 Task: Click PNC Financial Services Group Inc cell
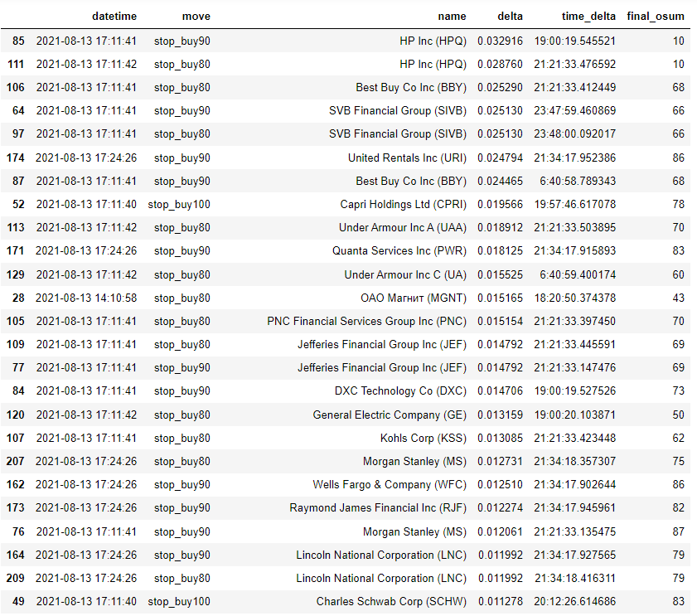coord(366,321)
